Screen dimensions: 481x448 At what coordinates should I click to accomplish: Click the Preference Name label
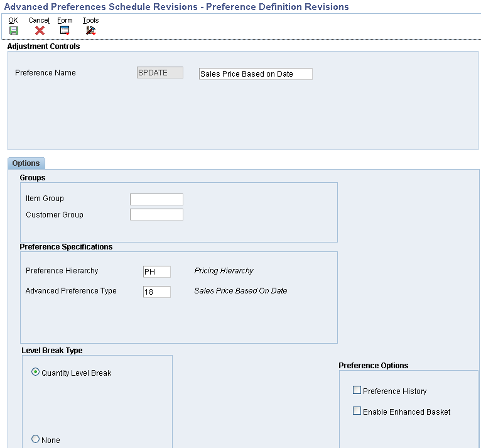(x=45, y=73)
